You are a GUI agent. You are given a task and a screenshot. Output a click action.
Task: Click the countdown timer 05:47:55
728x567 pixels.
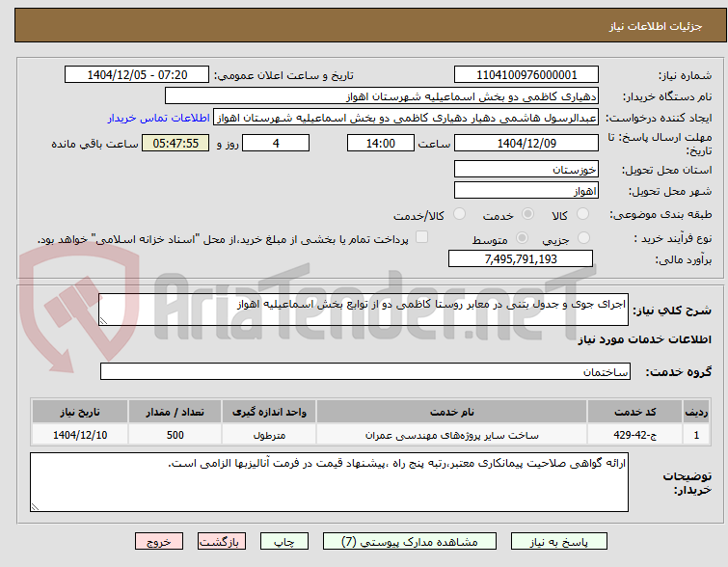(x=175, y=143)
